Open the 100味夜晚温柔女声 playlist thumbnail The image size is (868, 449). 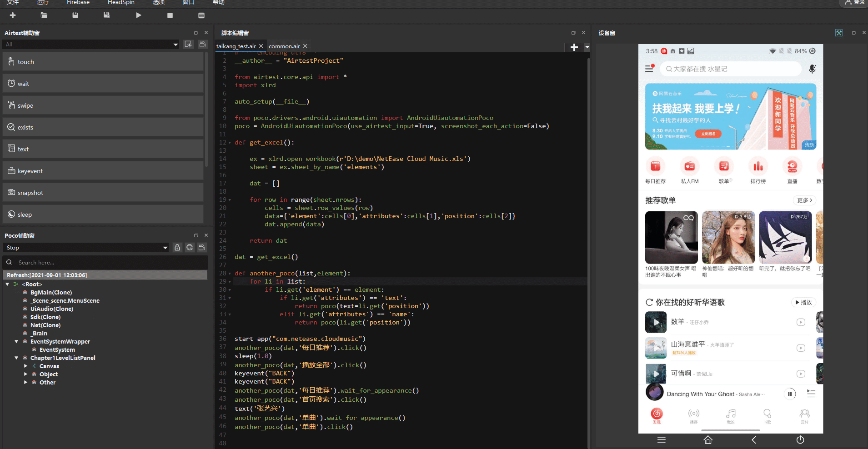coord(671,237)
